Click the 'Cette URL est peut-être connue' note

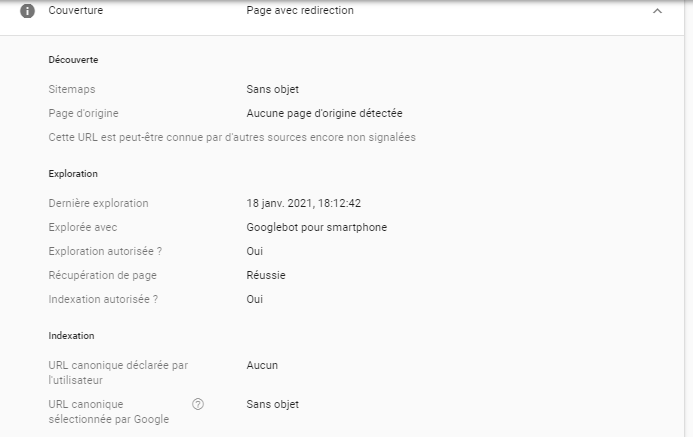(232, 137)
